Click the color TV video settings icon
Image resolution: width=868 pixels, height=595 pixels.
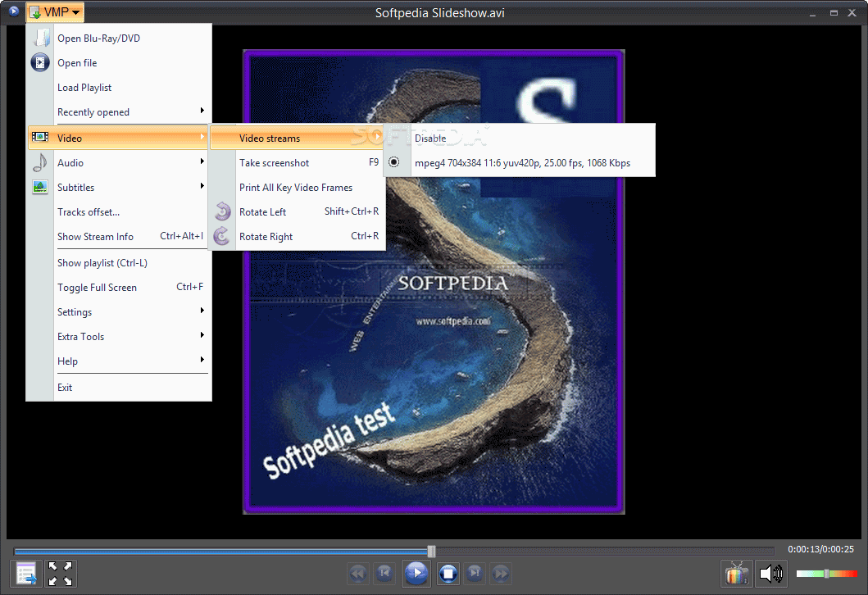[x=736, y=574]
